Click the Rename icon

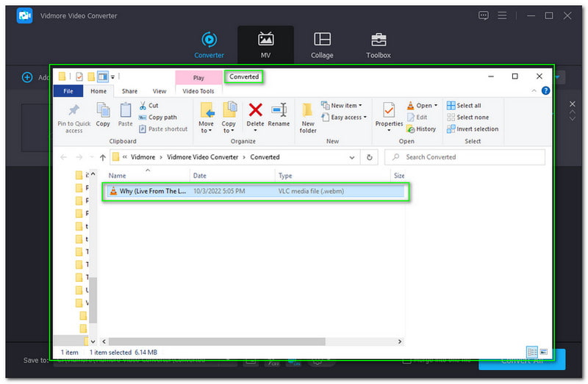point(279,115)
